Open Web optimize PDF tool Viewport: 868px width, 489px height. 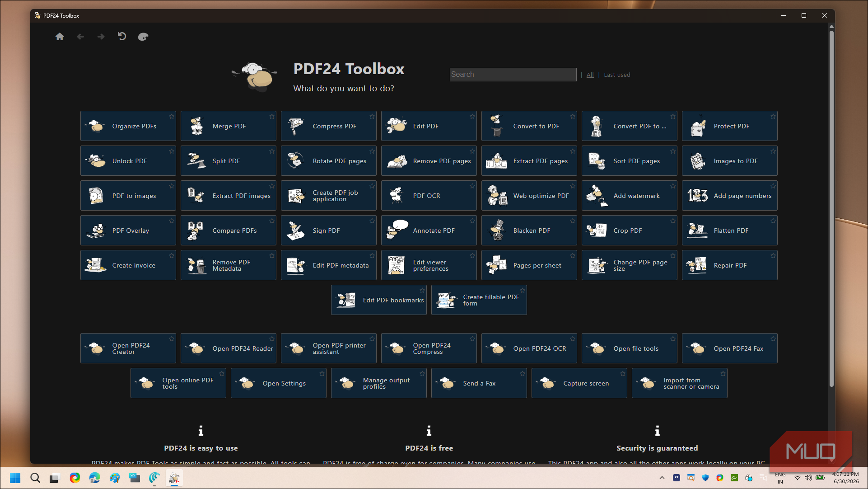click(529, 196)
